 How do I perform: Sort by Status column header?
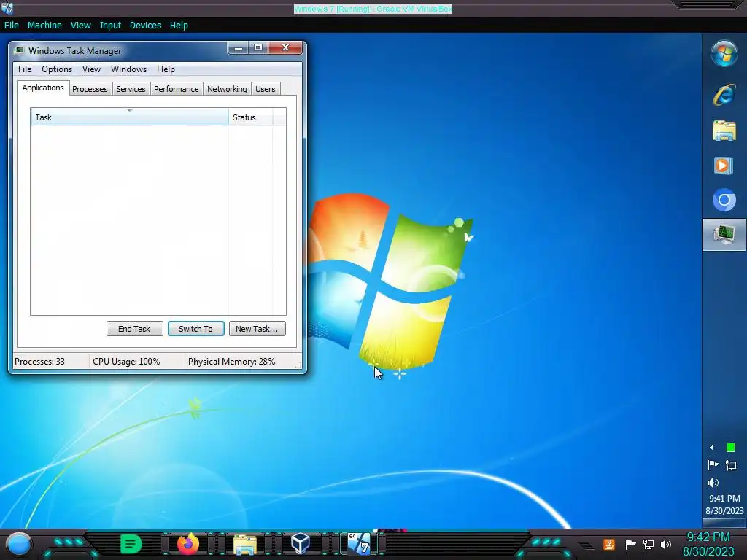click(x=251, y=117)
